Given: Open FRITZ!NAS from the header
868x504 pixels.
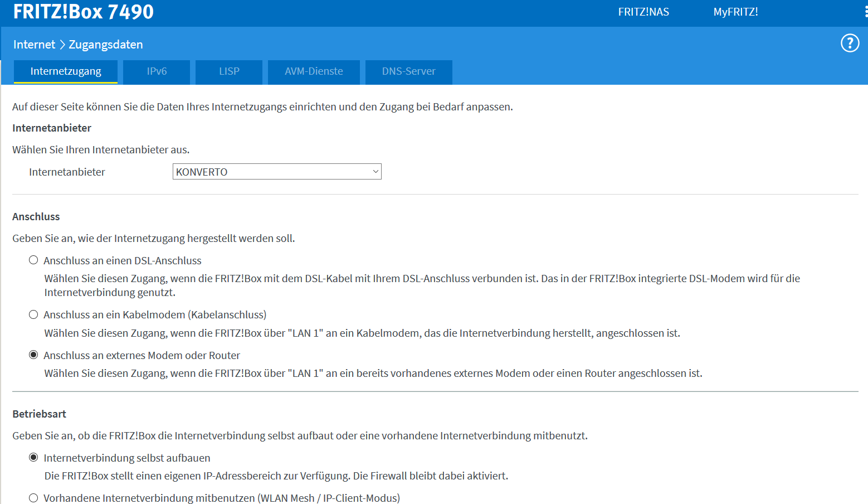Looking at the screenshot, I should (643, 12).
